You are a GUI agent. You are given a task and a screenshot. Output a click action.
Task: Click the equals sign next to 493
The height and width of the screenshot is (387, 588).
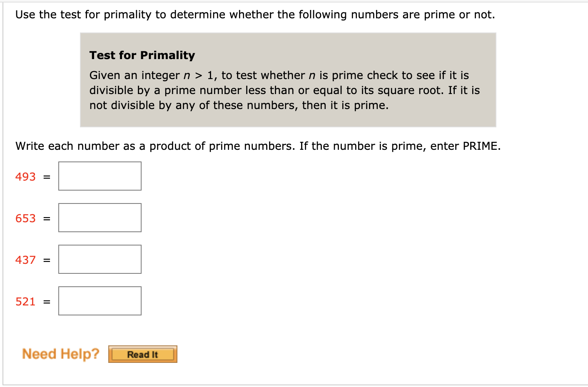click(47, 176)
